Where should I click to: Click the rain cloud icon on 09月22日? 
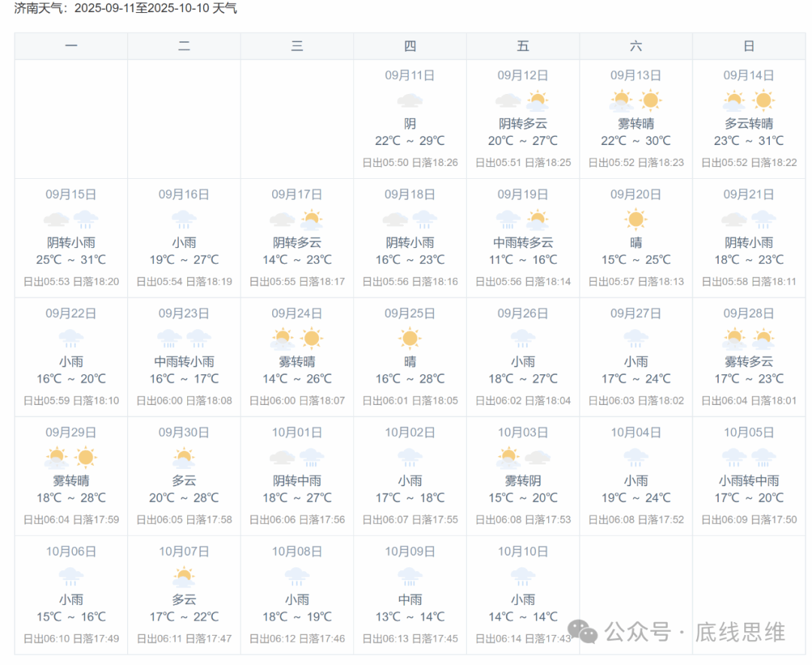click(71, 338)
